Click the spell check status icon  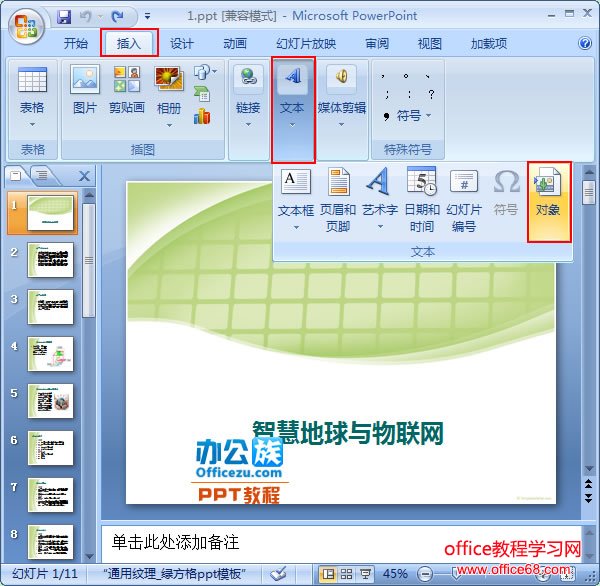pos(279,574)
